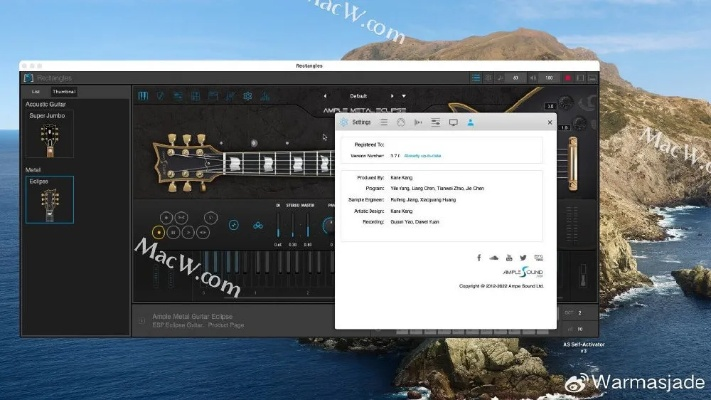Toggle the red record indicator in top bar
Image resolution: width=711 pixels, height=400 pixels.
point(568,78)
